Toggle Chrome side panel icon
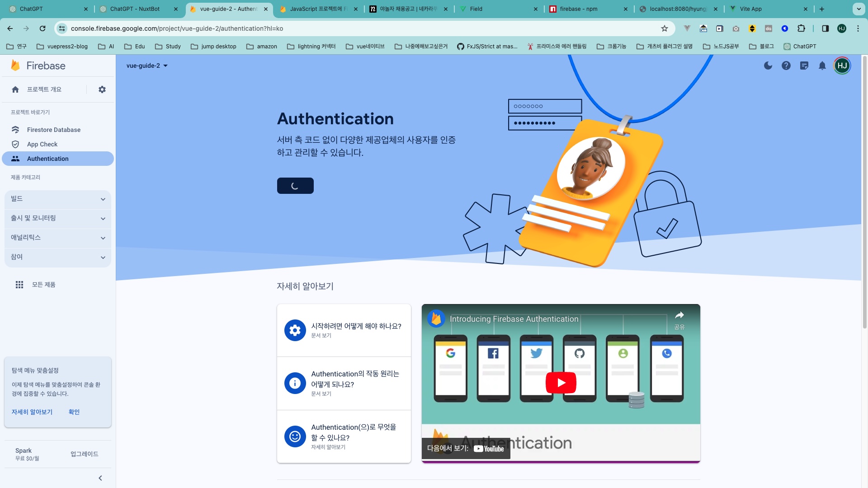Viewport: 868px width, 488px height. 825,28
